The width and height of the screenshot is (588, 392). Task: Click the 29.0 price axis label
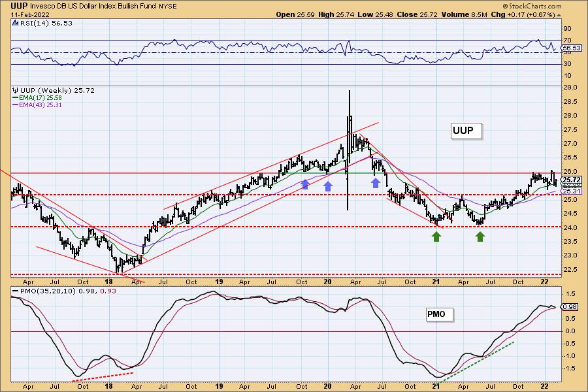click(x=571, y=88)
